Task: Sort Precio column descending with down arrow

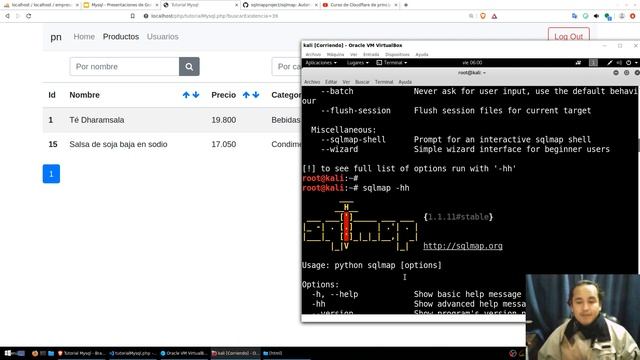Action: click(x=256, y=95)
